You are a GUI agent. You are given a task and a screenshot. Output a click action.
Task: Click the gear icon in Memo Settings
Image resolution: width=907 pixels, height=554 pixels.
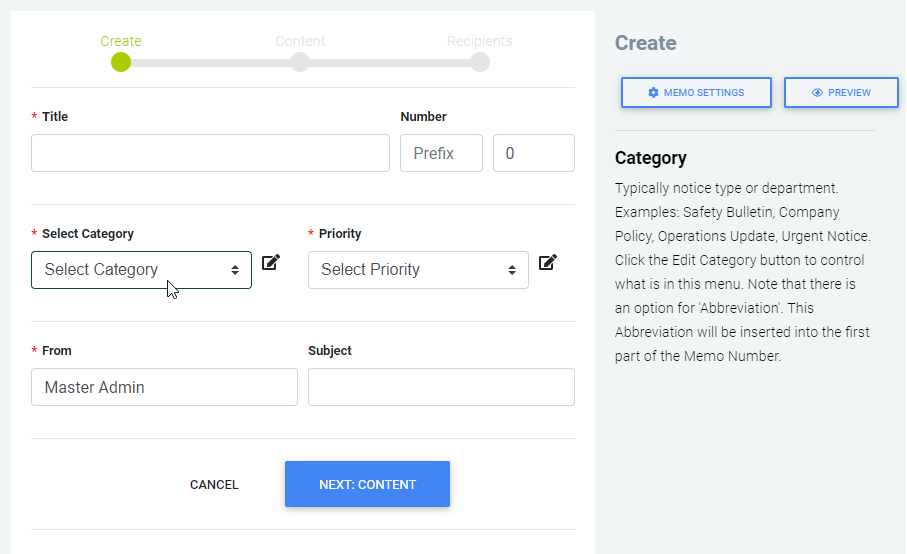[x=654, y=93]
